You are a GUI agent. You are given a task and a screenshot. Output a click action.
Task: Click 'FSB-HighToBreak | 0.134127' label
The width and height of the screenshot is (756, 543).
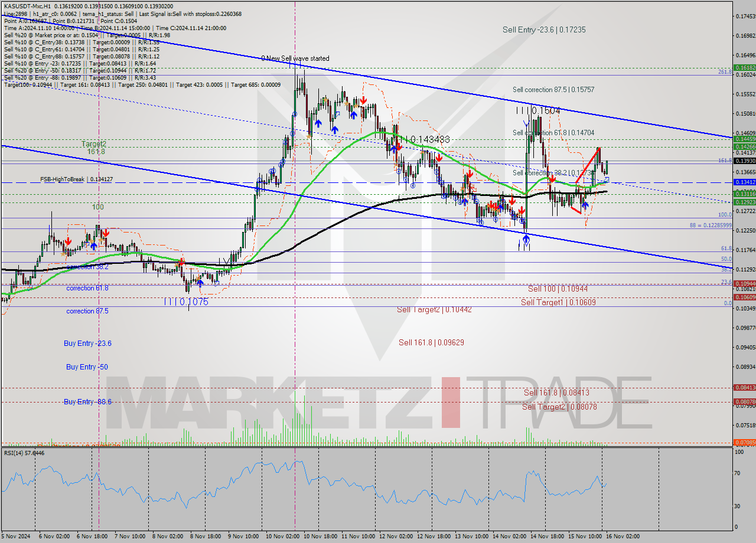coord(76,179)
